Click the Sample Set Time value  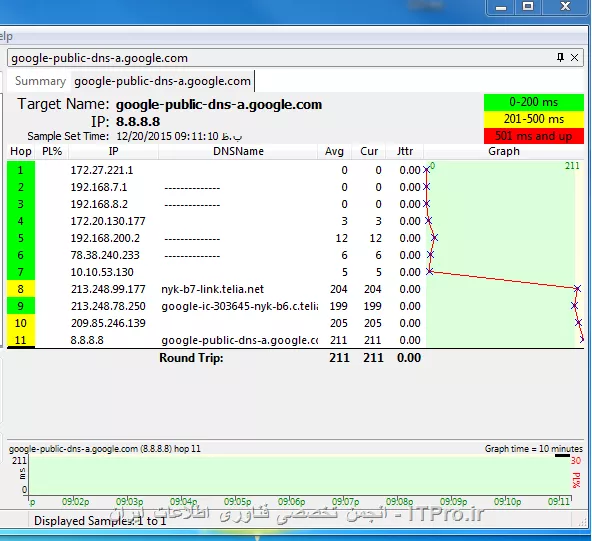(x=179, y=136)
